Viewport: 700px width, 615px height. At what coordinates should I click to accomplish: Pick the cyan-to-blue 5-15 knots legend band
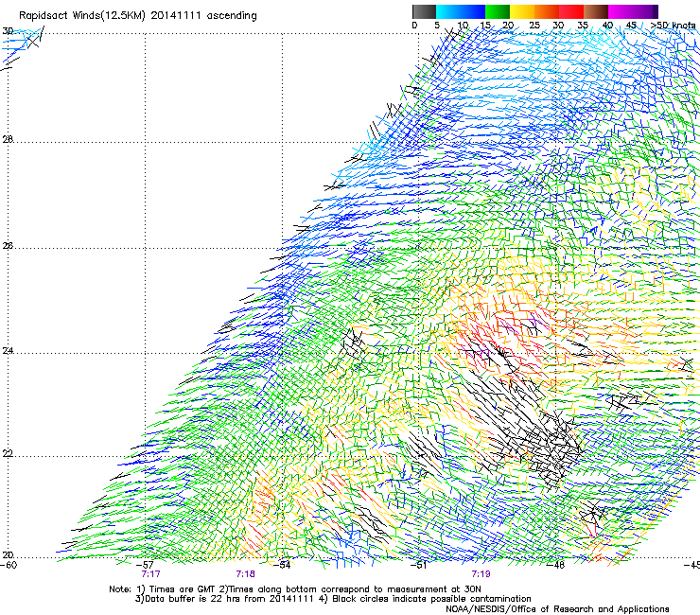461,11
